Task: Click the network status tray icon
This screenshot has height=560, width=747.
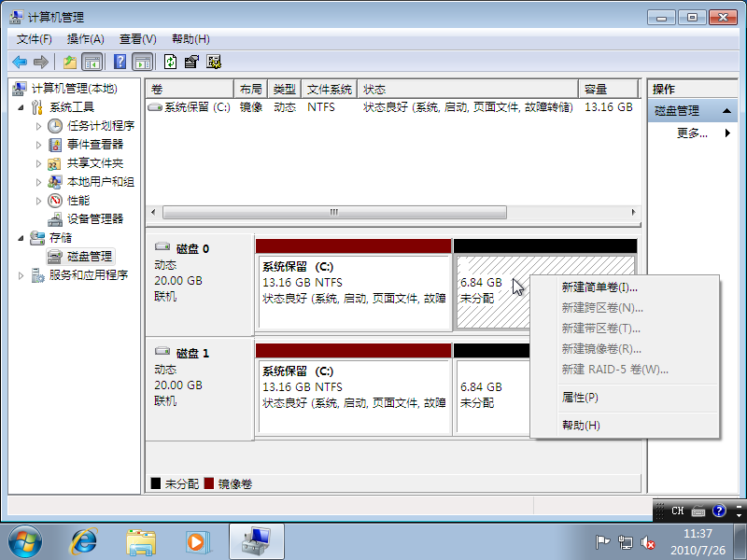Action: click(625, 542)
